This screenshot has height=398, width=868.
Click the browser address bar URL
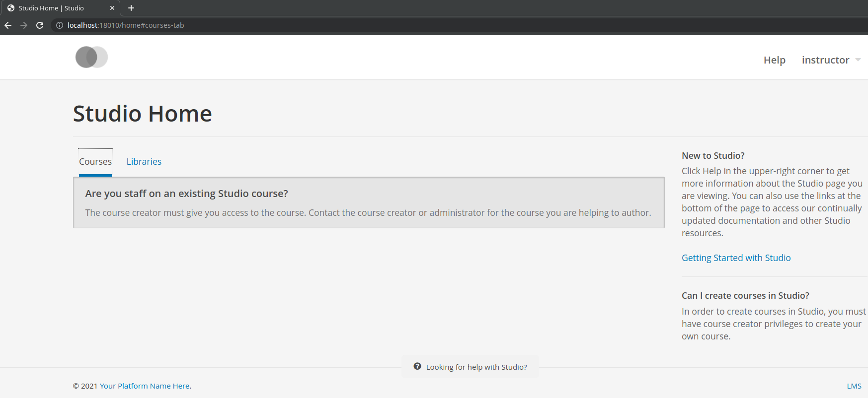126,25
